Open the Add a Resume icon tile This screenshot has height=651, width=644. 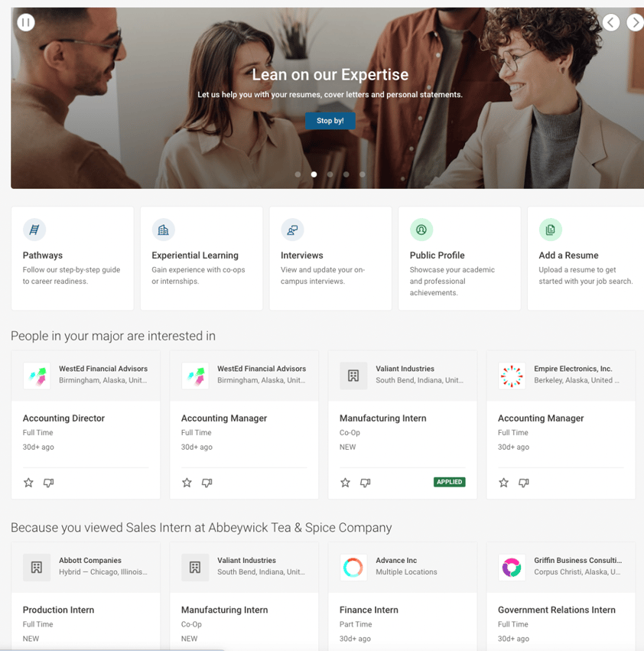click(x=551, y=229)
